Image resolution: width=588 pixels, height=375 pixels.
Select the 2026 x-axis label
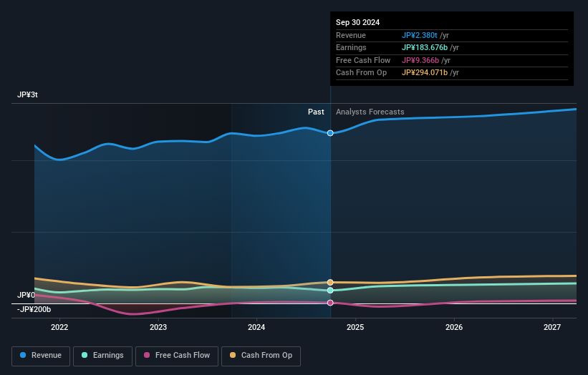pos(454,328)
